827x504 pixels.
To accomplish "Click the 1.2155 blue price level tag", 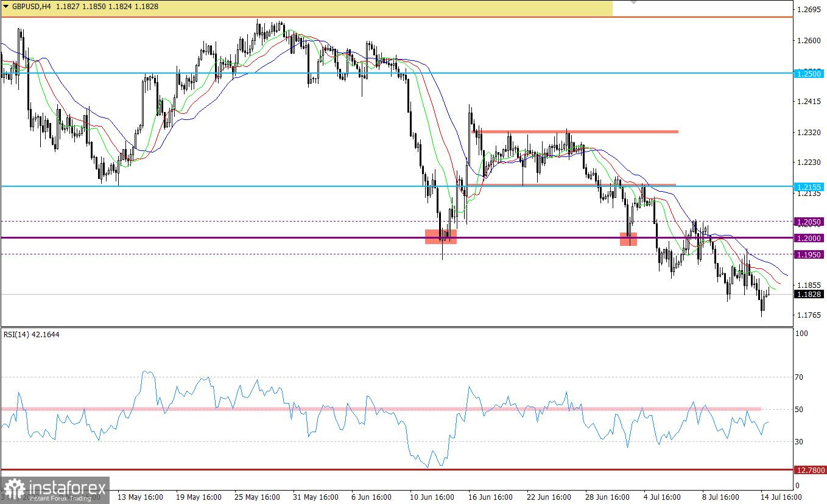I will click(810, 186).
